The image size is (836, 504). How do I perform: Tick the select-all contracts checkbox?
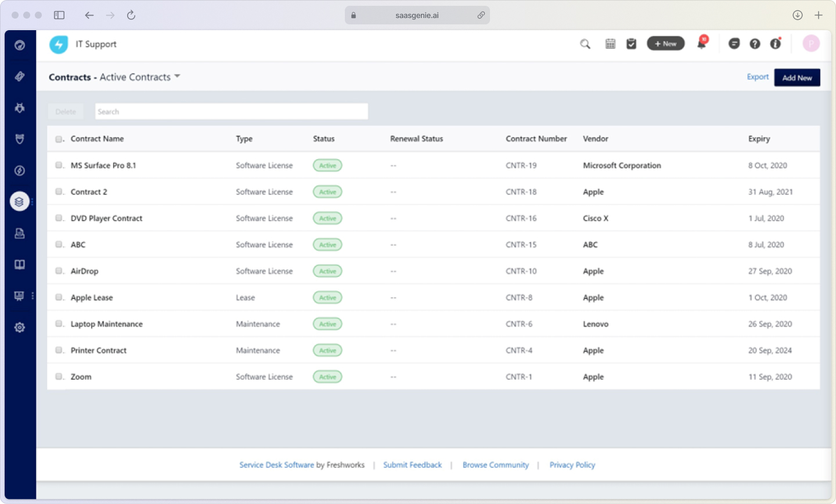tap(59, 139)
